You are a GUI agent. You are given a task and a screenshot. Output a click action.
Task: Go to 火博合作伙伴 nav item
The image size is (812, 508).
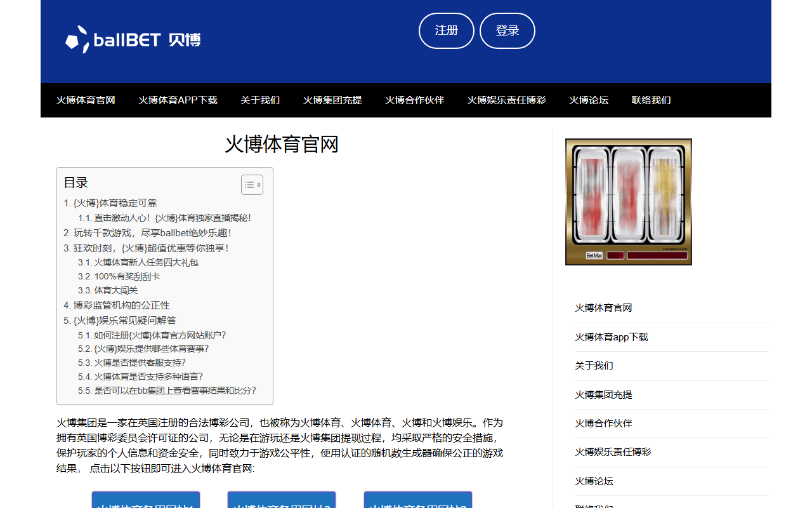[x=415, y=100]
